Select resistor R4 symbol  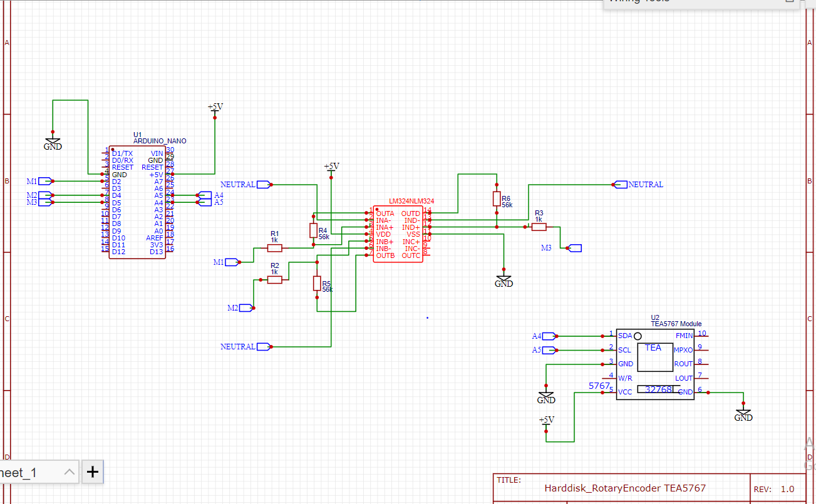(x=313, y=230)
